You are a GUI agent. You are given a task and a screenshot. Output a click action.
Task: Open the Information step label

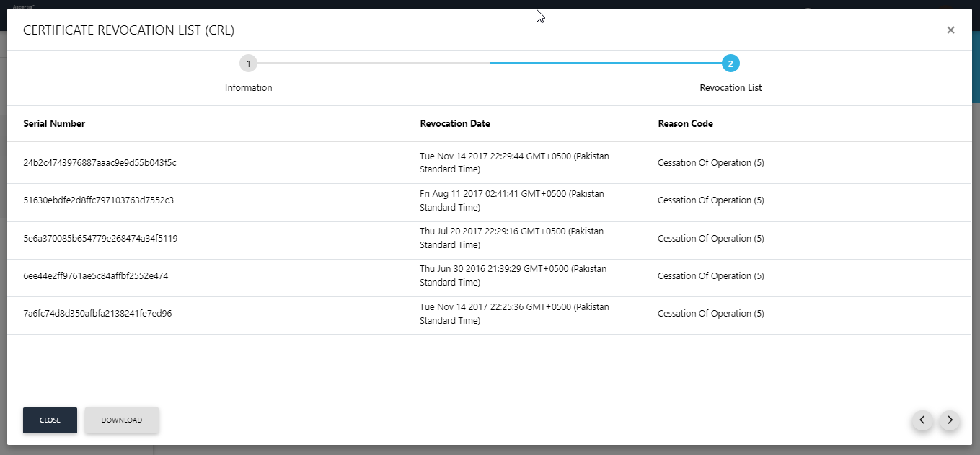point(248,88)
